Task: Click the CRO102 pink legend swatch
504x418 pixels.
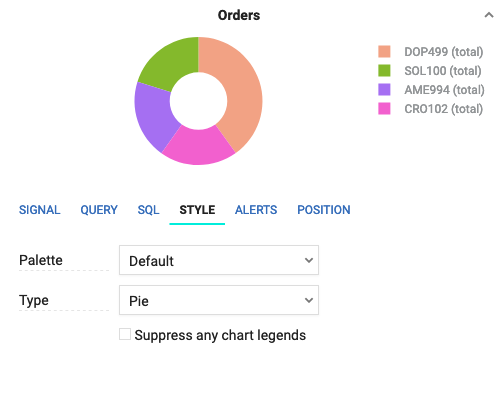Action: [384, 109]
